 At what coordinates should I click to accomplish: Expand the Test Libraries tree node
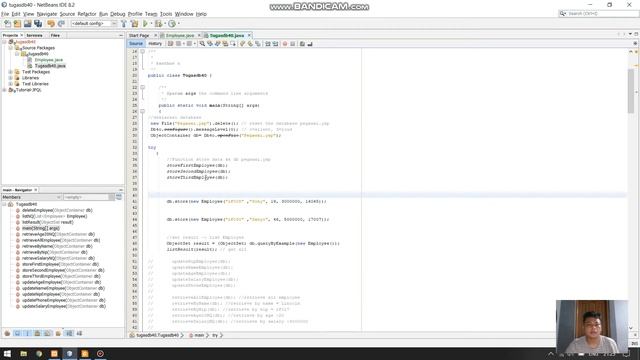(11, 84)
